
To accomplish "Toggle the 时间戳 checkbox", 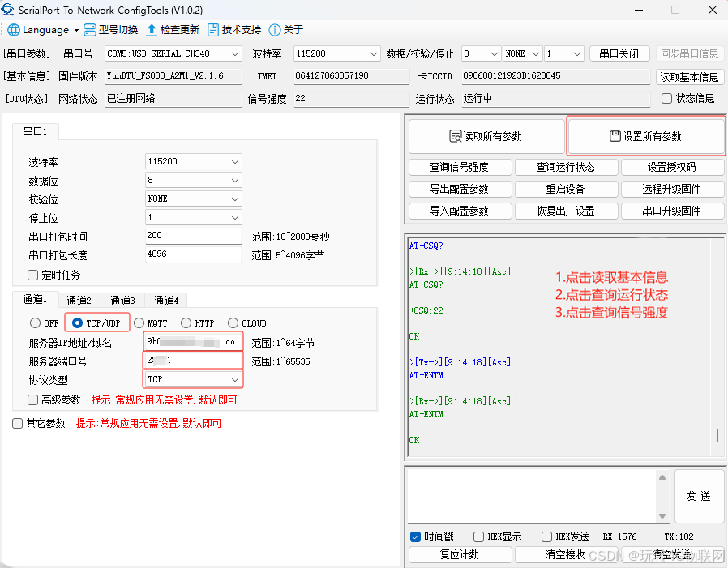I will click(x=416, y=536).
